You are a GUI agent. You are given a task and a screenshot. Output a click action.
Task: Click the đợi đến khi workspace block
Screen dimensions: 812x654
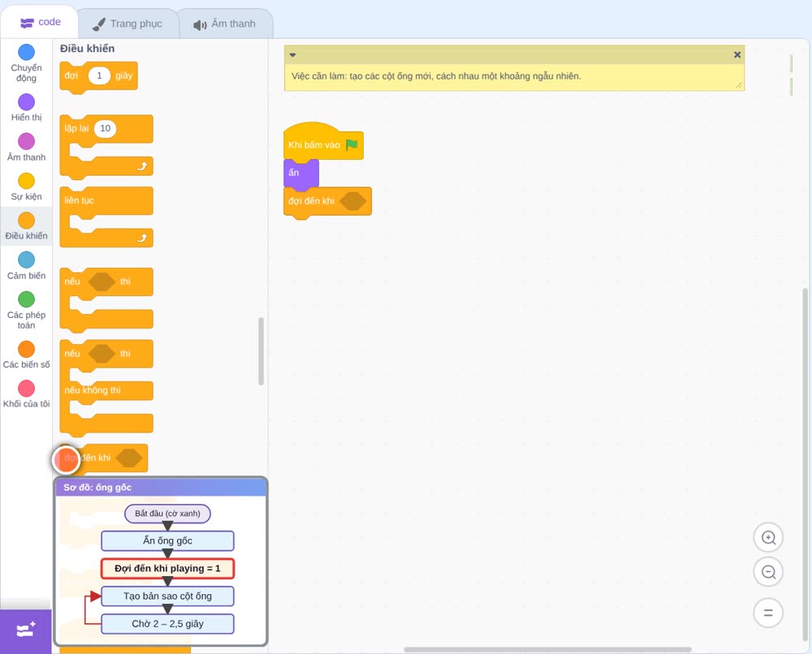(x=327, y=201)
